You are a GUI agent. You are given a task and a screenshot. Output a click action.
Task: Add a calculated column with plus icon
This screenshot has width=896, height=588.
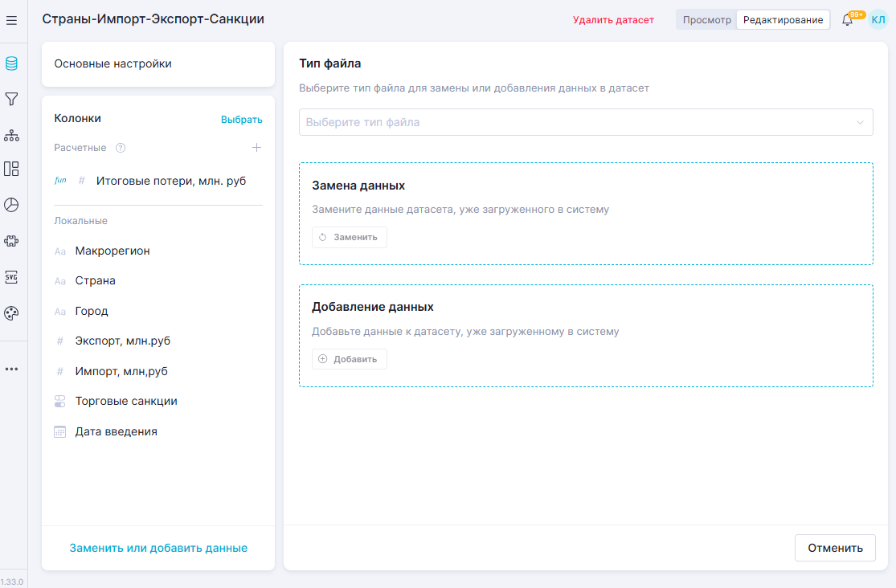click(256, 148)
